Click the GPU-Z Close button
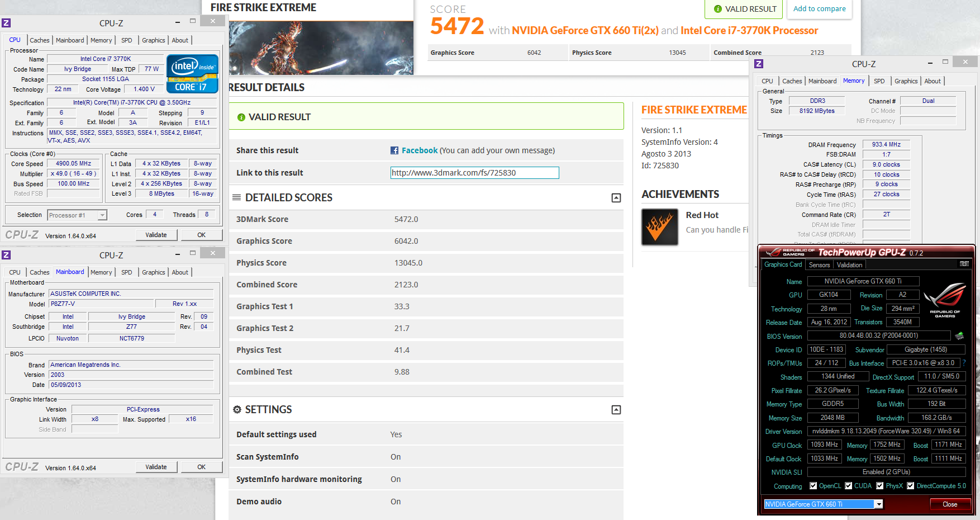980x520 pixels. coord(950,504)
